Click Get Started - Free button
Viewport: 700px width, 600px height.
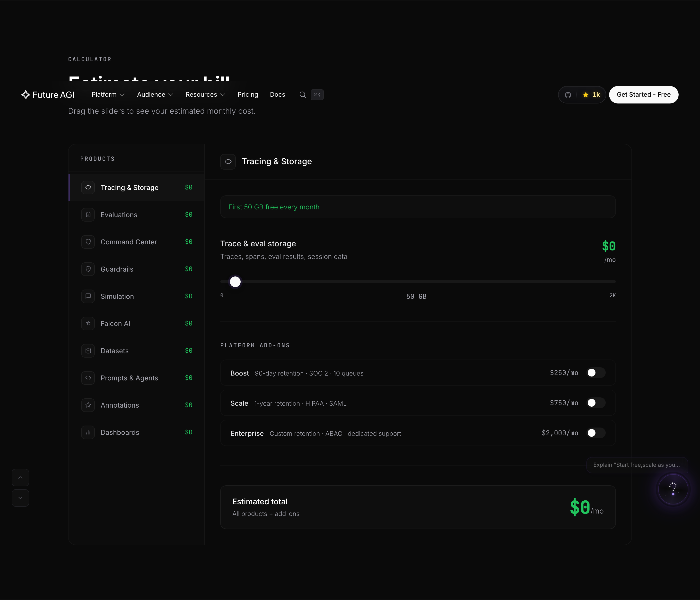click(x=644, y=95)
